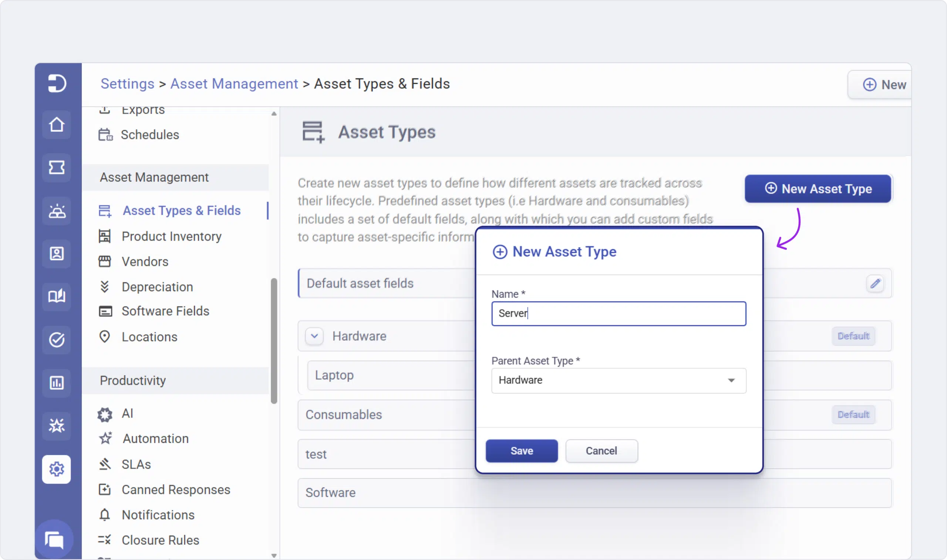Click the scroll up arrow in settings menu

coord(274,113)
